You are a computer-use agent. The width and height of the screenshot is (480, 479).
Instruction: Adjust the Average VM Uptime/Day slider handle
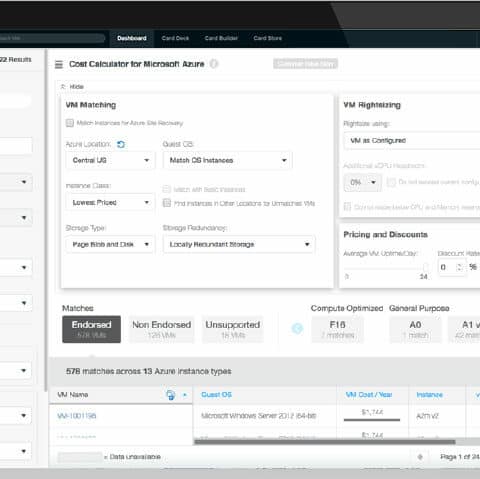click(x=425, y=267)
